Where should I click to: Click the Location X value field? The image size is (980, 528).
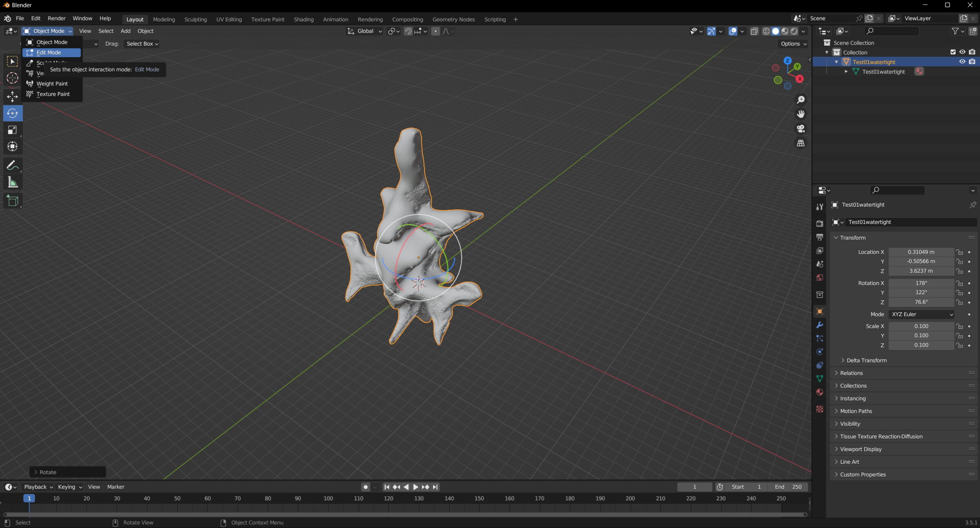pos(921,252)
